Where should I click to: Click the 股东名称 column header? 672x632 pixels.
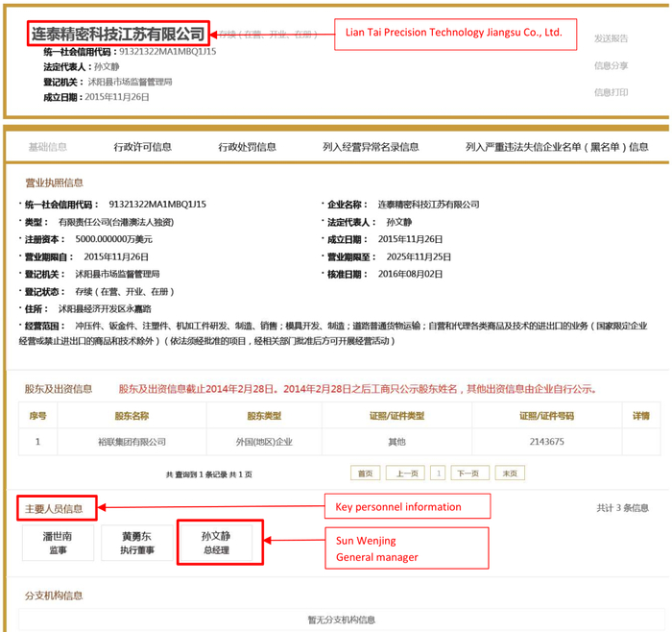[132, 416]
